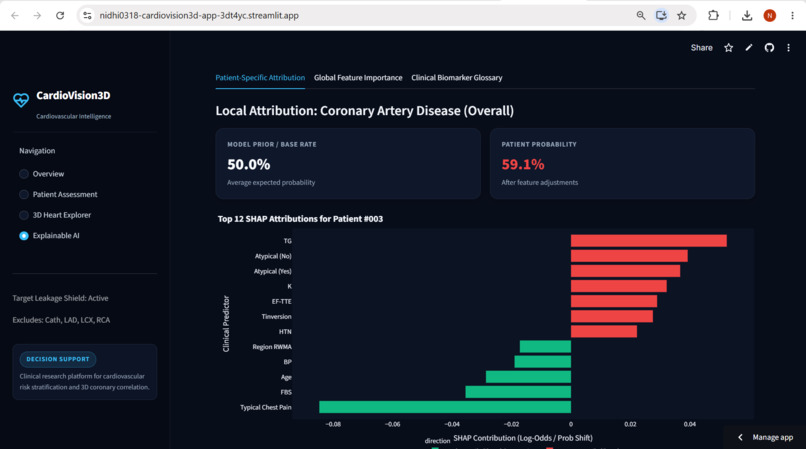
Task: Click the edit pencil icon
Action: 749,48
